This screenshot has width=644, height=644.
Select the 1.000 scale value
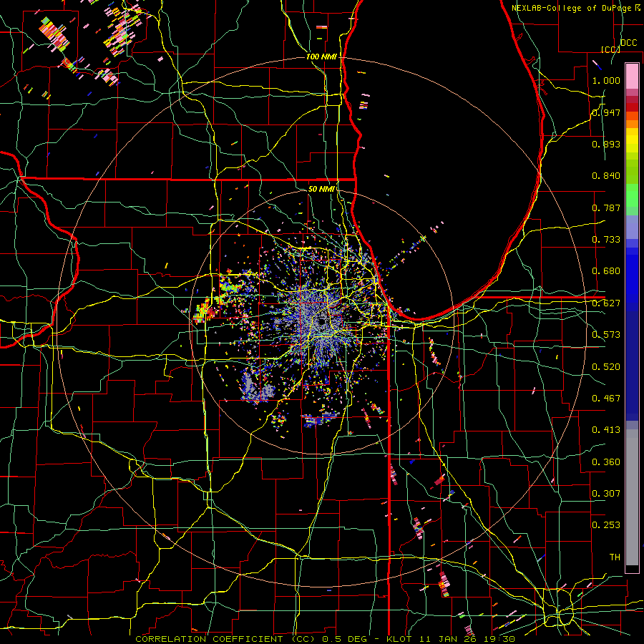coord(606,80)
